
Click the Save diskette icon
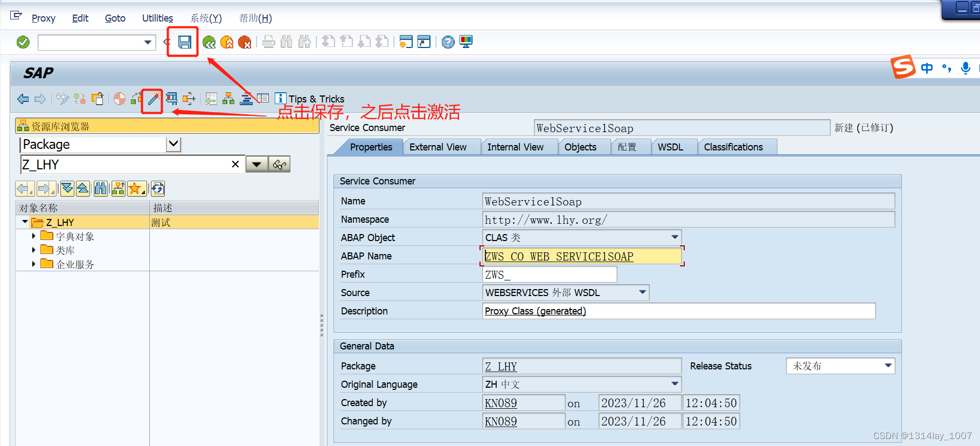click(x=185, y=42)
